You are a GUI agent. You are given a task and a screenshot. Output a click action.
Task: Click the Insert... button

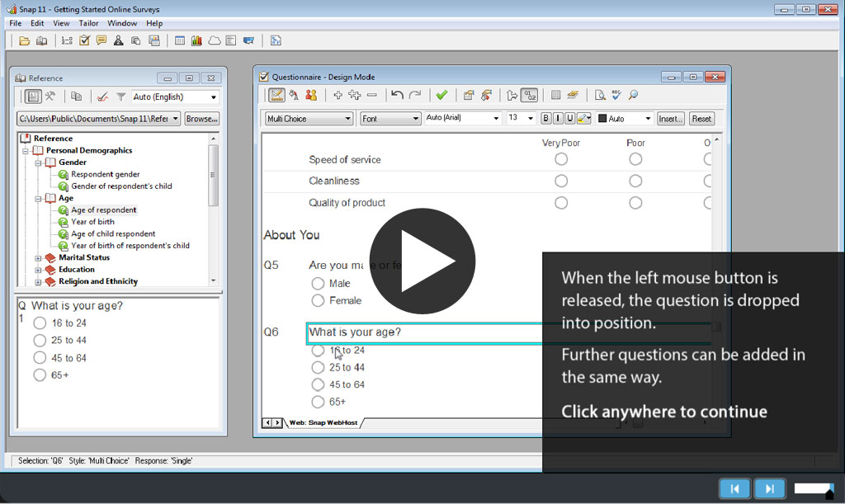click(x=670, y=119)
